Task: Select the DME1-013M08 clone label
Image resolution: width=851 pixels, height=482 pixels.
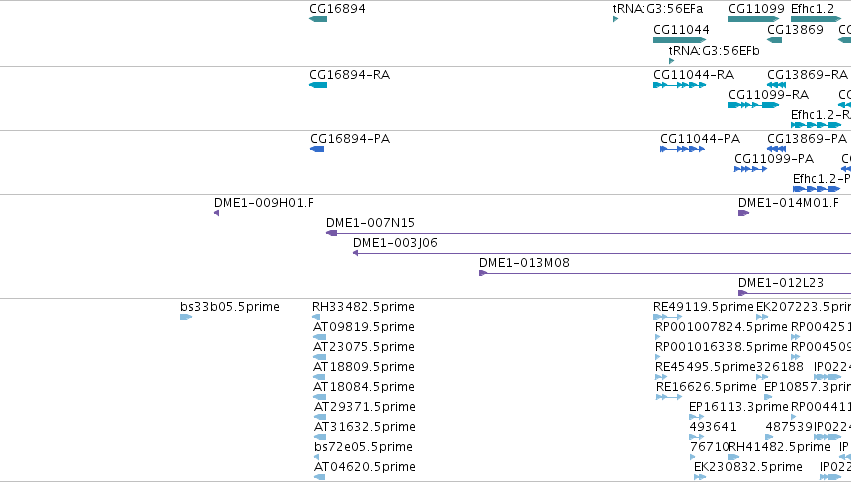Action: click(x=524, y=263)
